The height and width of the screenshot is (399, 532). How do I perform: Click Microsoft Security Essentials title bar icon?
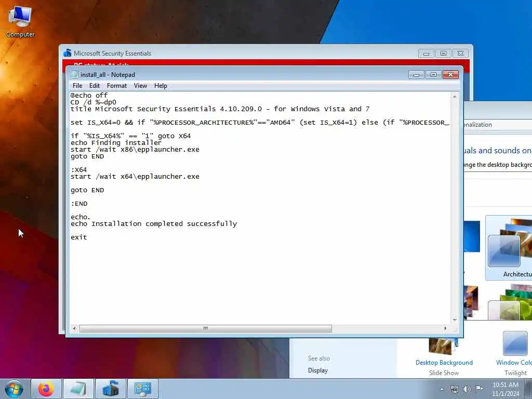coord(67,54)
